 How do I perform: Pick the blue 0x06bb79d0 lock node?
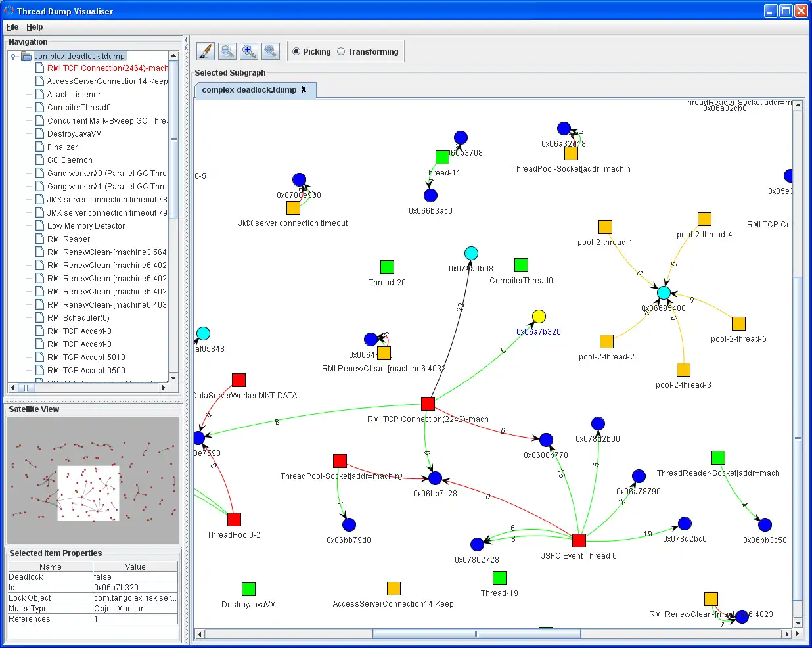coord(349,524)
